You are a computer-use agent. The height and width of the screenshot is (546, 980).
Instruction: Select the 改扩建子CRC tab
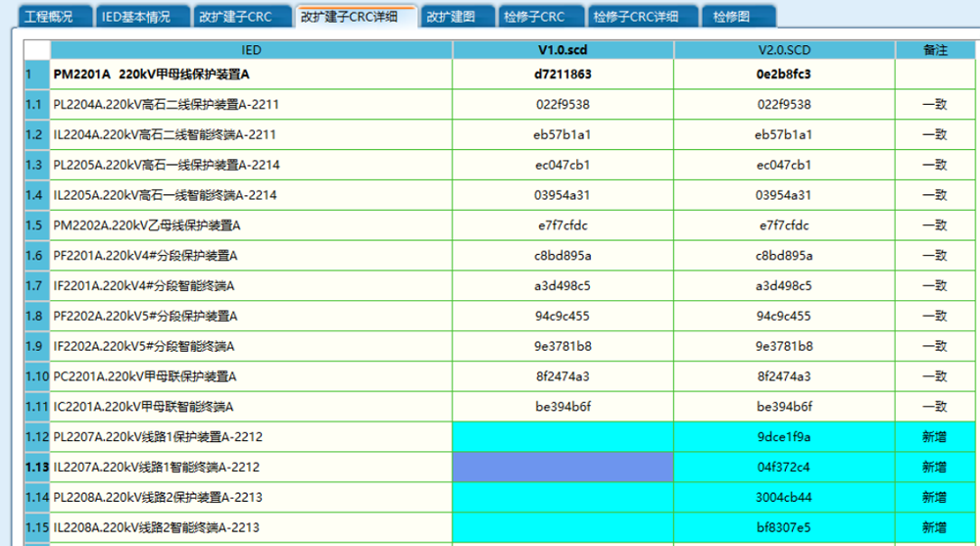[x=235, y=17]
